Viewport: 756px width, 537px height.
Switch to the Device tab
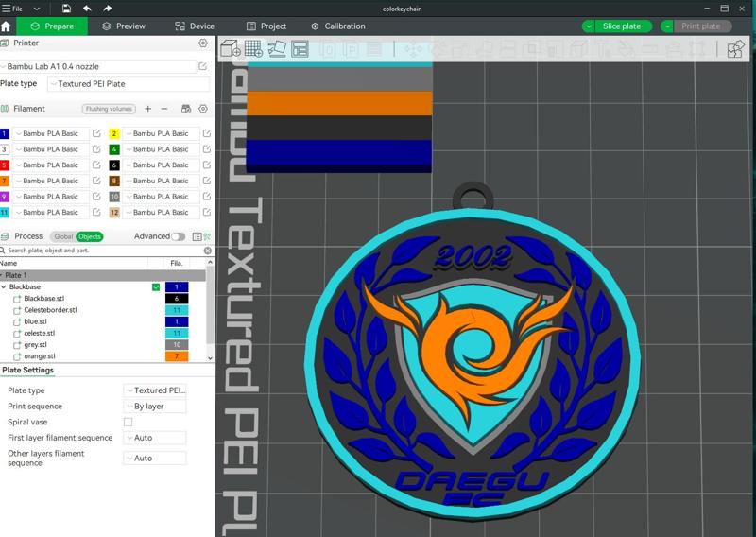click(195, 26)
